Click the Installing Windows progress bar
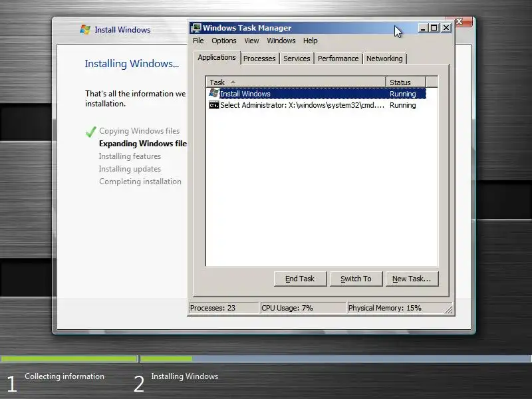The image size is (532, 399). (x=336, y=358)
